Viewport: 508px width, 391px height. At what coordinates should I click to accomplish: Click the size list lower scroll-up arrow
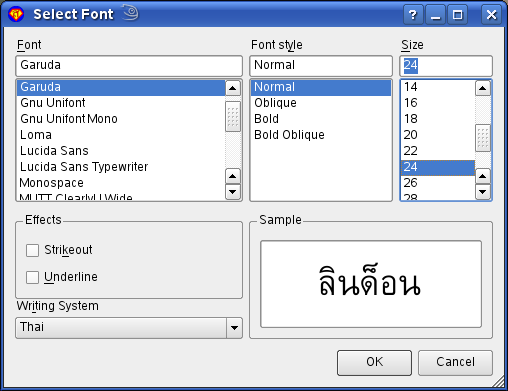483,176
